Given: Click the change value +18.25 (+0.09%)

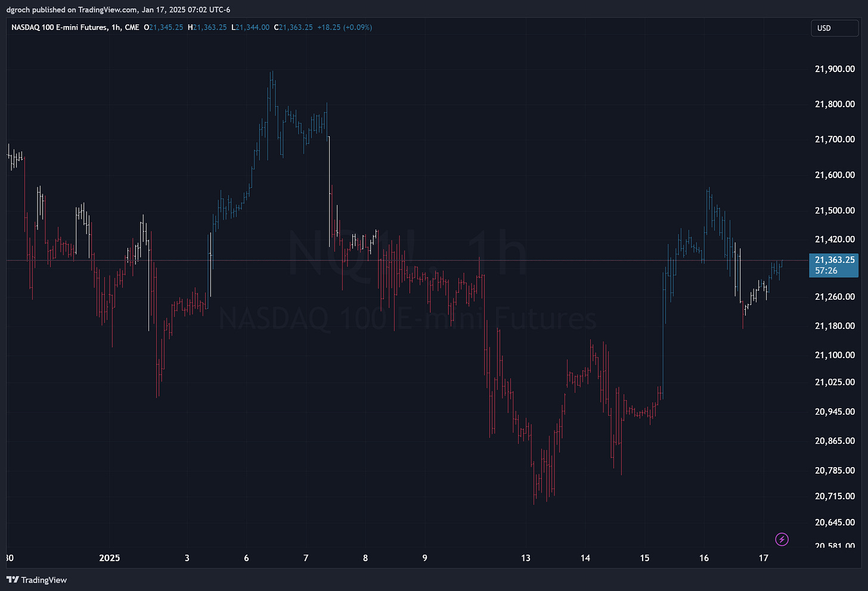Looking at the screenshot, I should [345, 27].
